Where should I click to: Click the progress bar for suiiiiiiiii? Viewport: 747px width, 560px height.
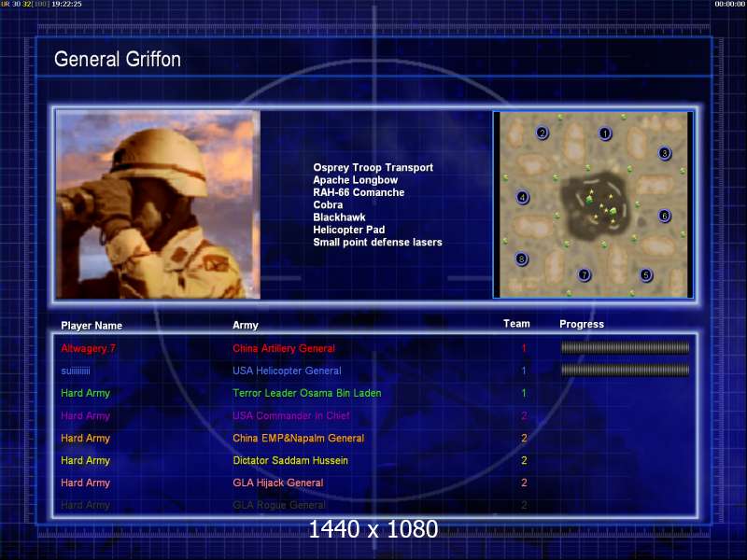point(625,370)
